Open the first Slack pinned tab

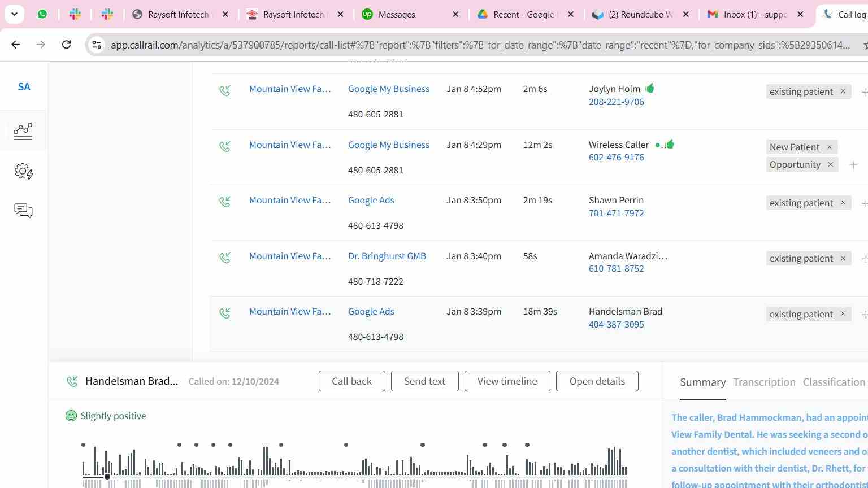click(75, 14)
